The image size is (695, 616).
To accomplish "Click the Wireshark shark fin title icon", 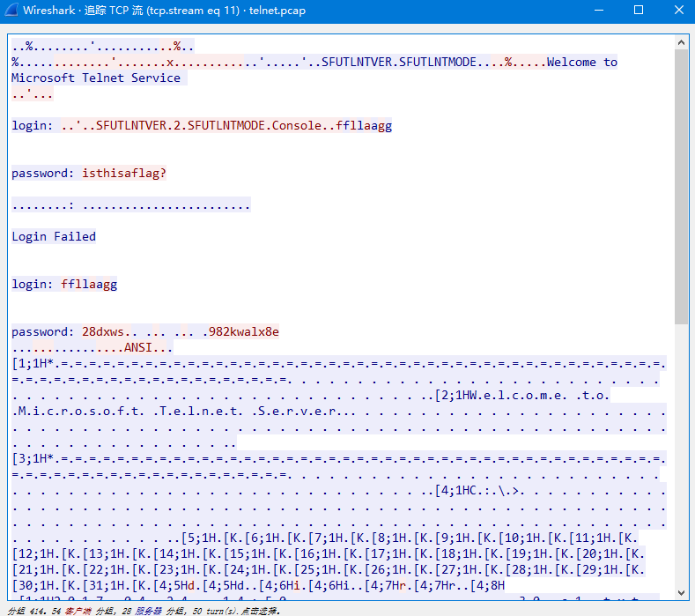I will (11, 10).
